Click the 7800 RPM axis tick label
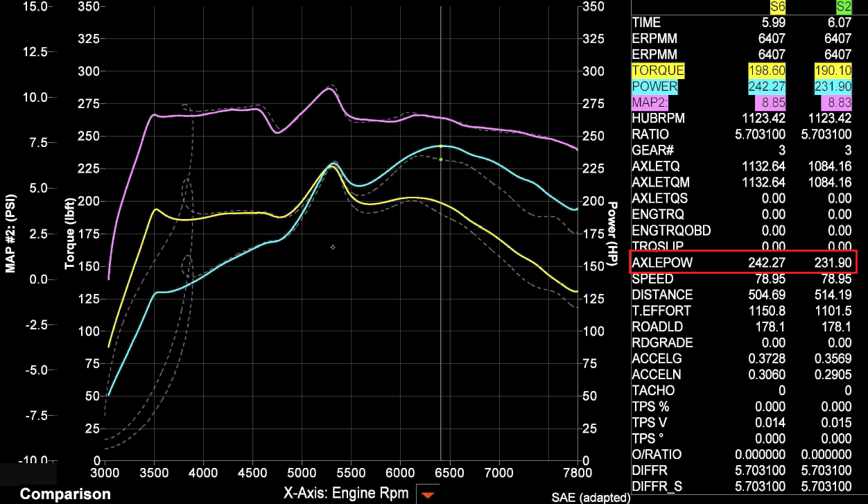868x504 pixels. [578, 472]
